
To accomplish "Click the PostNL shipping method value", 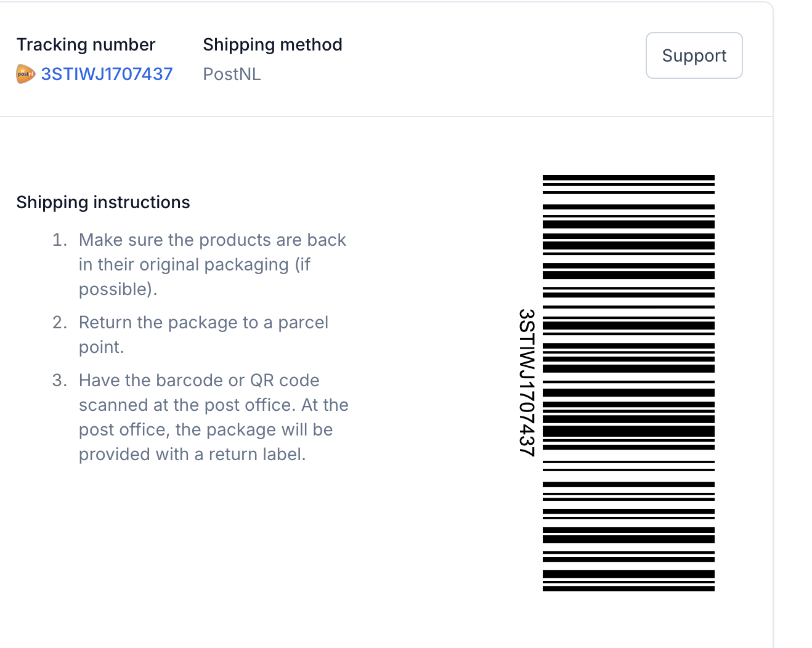I will (x=232, y=74).
